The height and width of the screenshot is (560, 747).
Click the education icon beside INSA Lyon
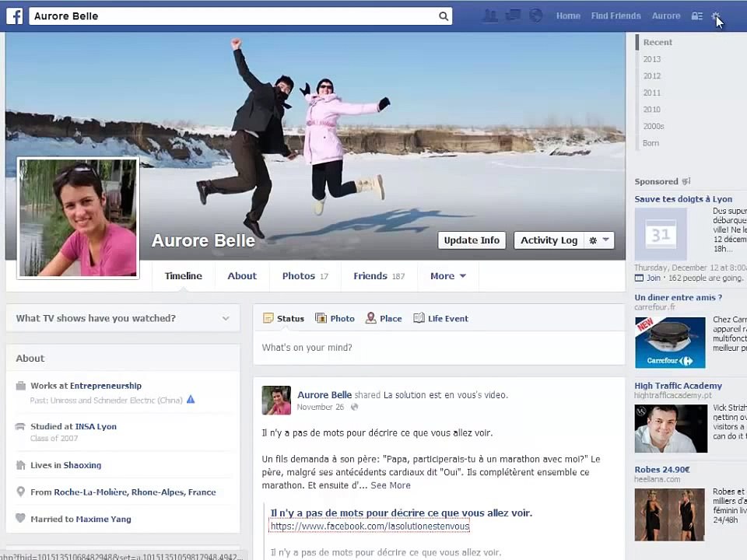(20, 426)
